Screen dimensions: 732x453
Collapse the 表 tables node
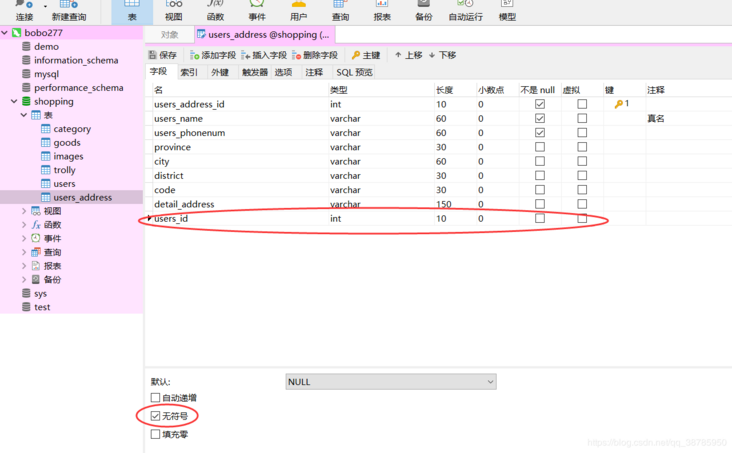tap(24, 115)
